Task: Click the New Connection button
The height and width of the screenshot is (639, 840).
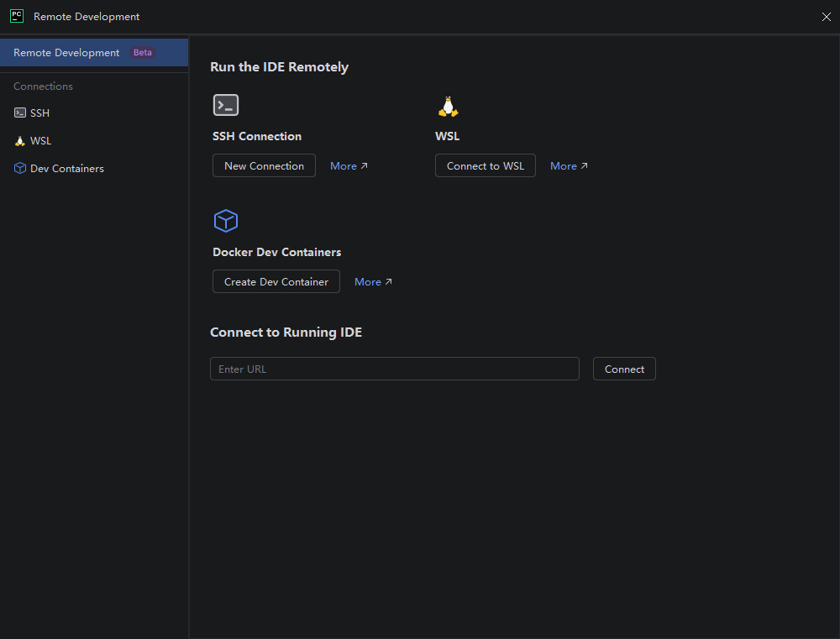Action: [x=264, y=166]
